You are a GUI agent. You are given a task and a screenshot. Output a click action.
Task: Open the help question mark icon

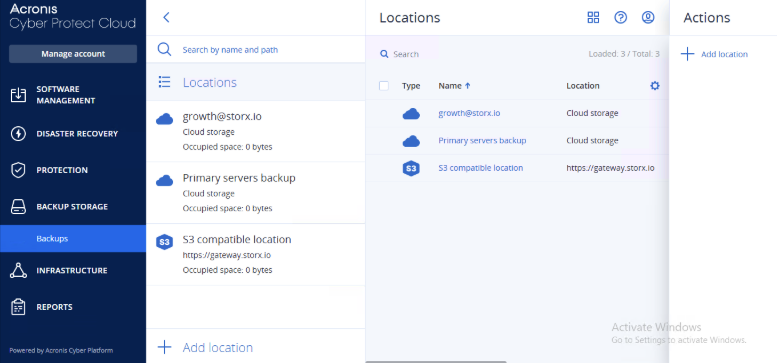coord(620,18)
